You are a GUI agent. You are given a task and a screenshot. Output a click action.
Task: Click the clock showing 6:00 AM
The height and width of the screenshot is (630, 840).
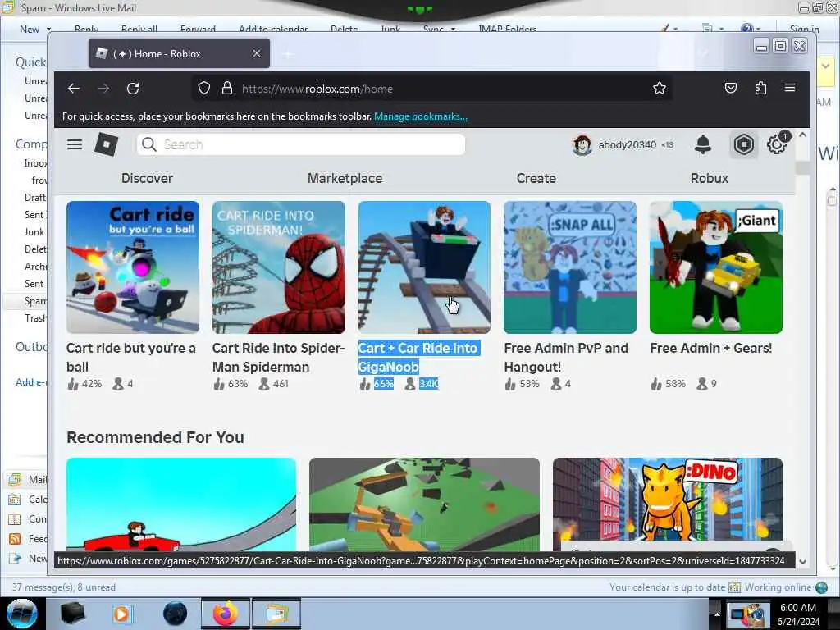click(x=797, y=608)
